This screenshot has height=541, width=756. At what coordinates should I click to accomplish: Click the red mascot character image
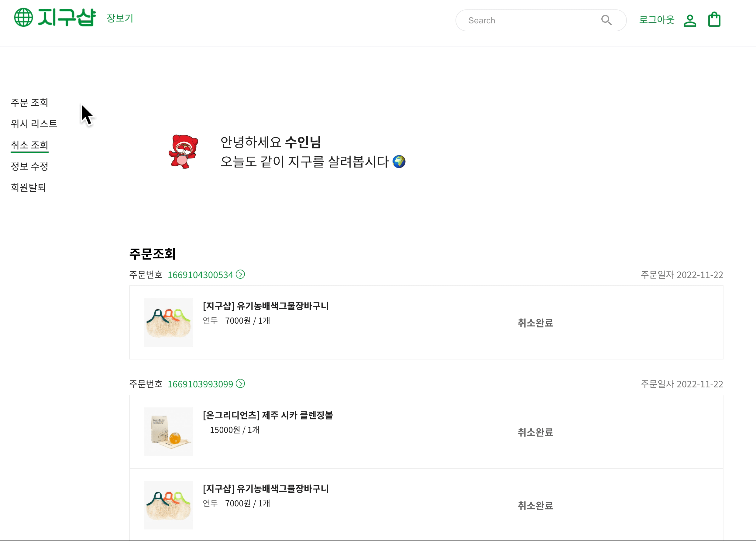(183, 151)
